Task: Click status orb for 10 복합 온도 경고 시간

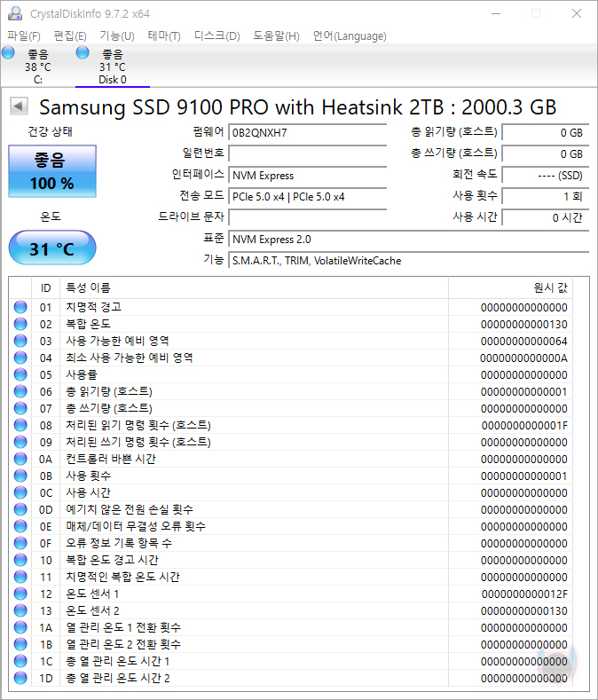Action: click(x=20, y=560)
